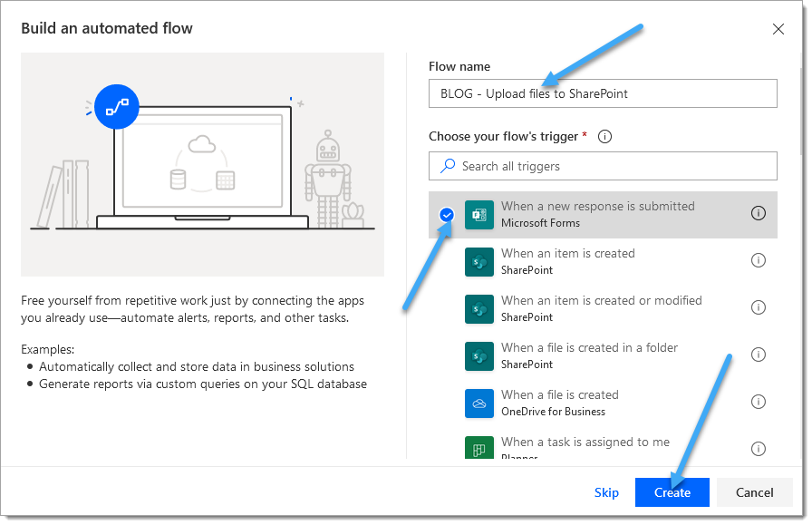Select 'When an item is created or modified' trigger
The height and width of the screenshot is (525, 812).
click(603, 309)
